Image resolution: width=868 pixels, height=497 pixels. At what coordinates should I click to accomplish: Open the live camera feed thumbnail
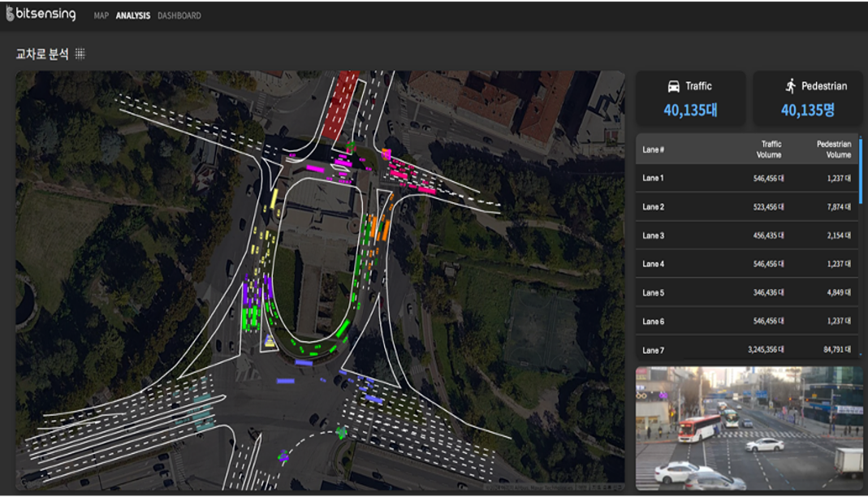pyautogui.click(x=749, y=428)
